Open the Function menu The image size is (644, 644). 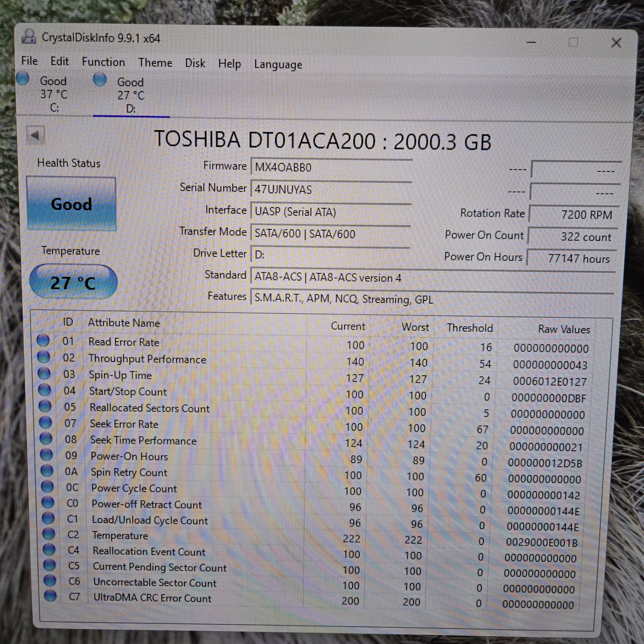point(103,62)
